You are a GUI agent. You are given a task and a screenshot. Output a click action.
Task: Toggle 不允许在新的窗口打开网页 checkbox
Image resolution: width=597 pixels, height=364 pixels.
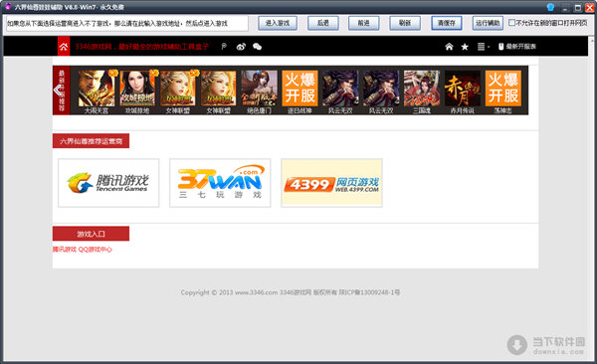coord(512,23)
